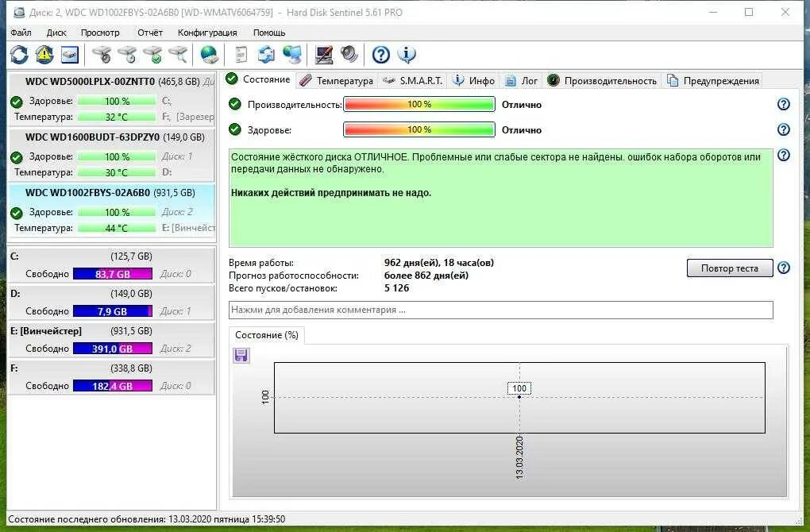Click the 13.03.2020 date label on chart
The height and width of the screenshot is (532, 810).
(x=519, y=457)
